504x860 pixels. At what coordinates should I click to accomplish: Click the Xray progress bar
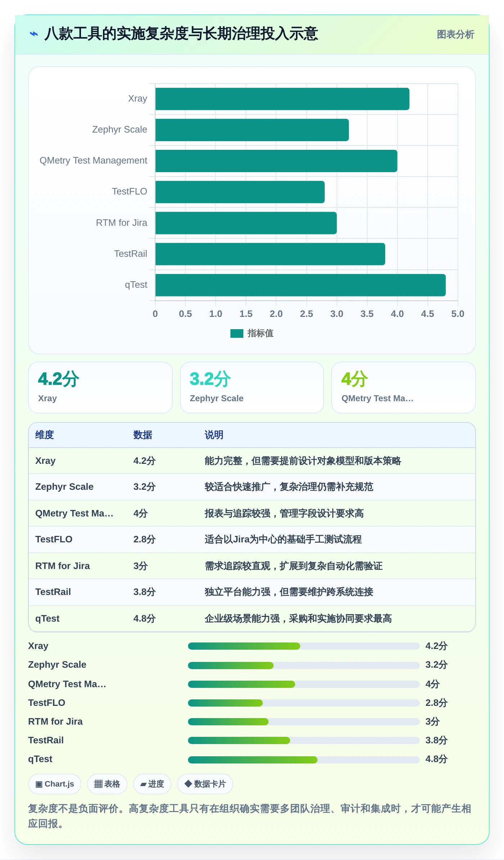coord(304,646)
